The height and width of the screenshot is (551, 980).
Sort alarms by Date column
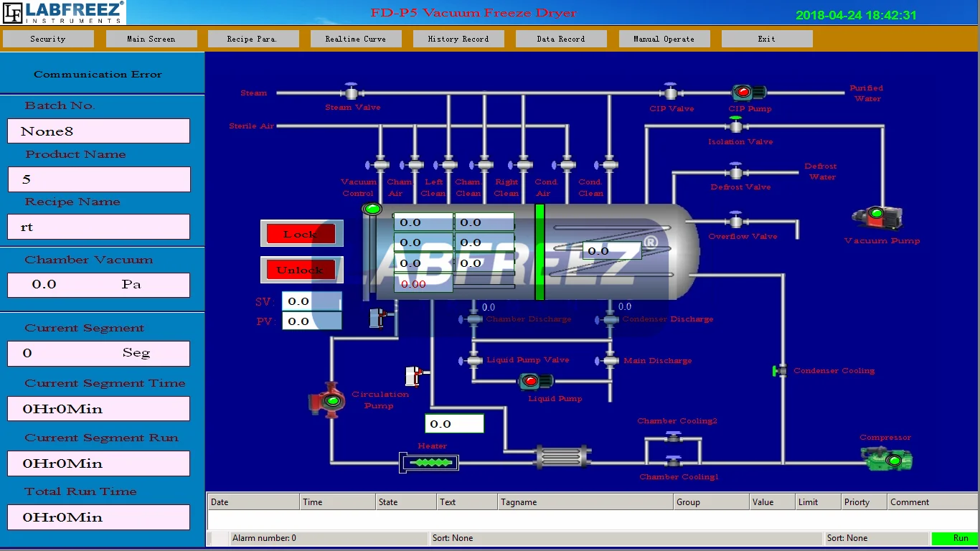(x=253, y=502)
